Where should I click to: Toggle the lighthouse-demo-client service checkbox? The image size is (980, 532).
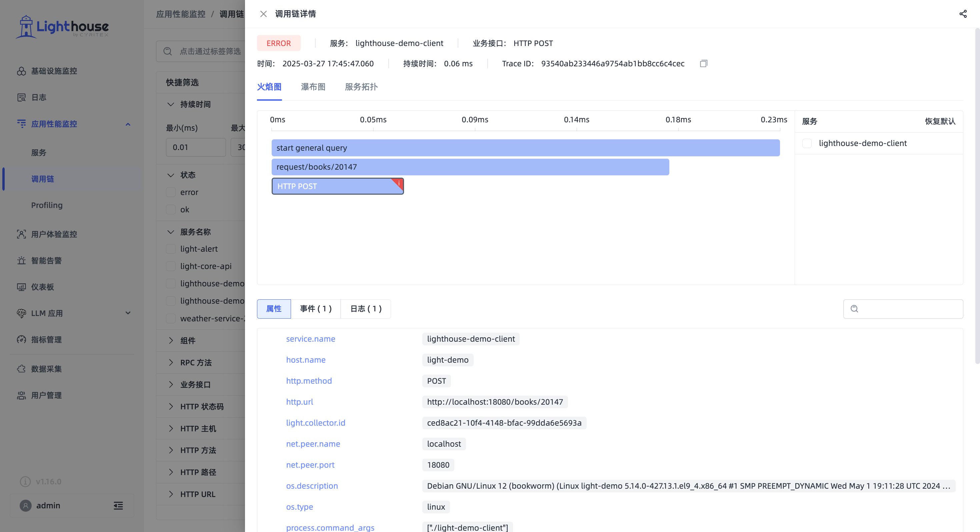(807, 143)
